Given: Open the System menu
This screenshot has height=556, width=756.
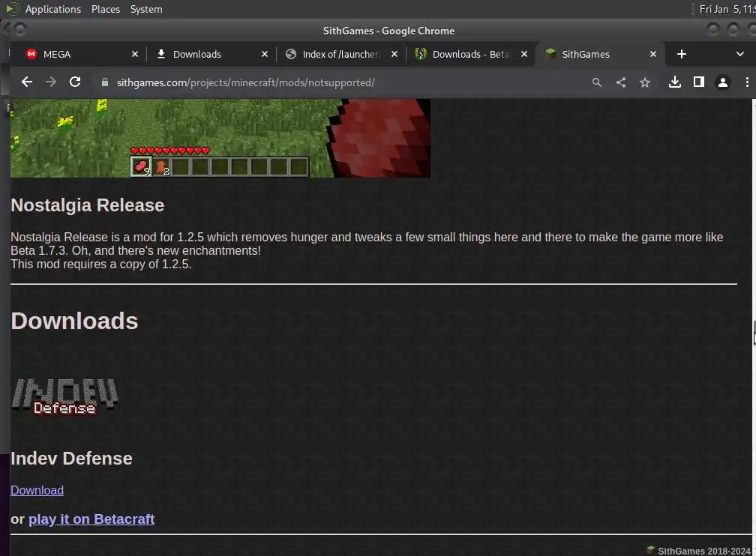Looking at the screenshot, I should click(146, 9).
